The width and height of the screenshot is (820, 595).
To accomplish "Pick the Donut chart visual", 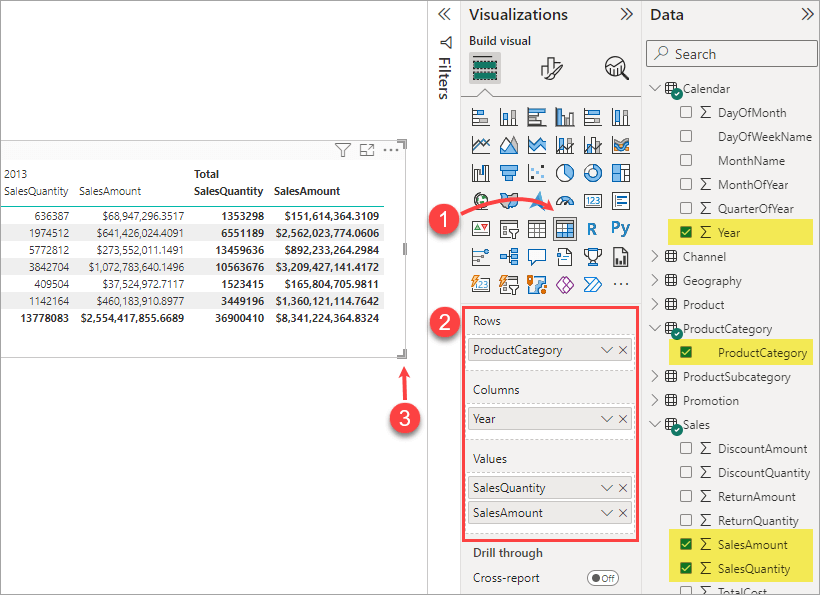I will [x=593, y=173].
